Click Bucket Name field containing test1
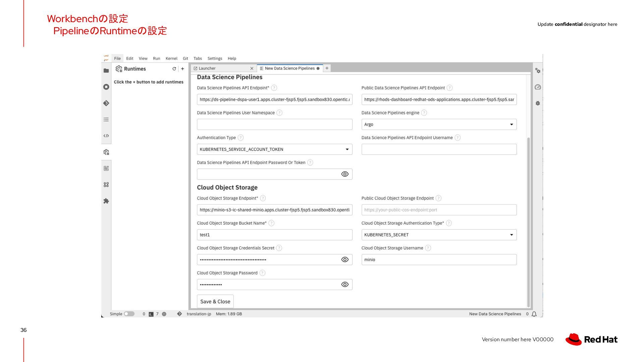The image size is (644, 362). pyautogui.click(x=274, y=235)
